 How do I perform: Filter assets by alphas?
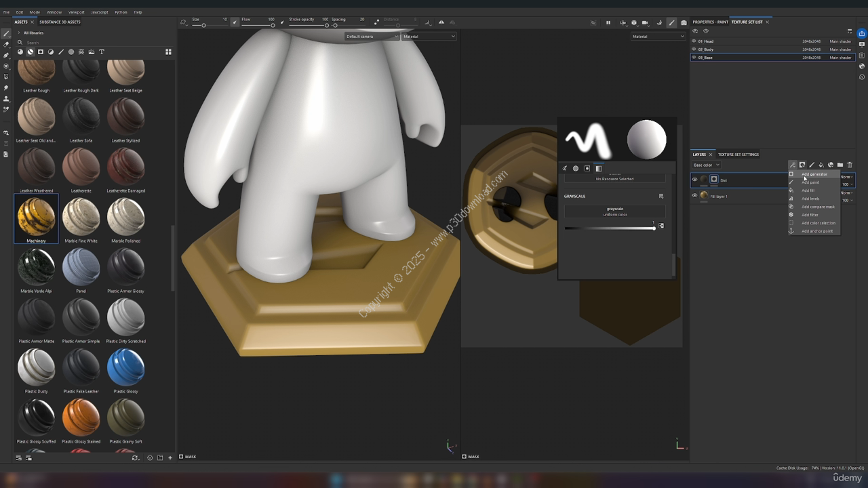tap(71, 52)
